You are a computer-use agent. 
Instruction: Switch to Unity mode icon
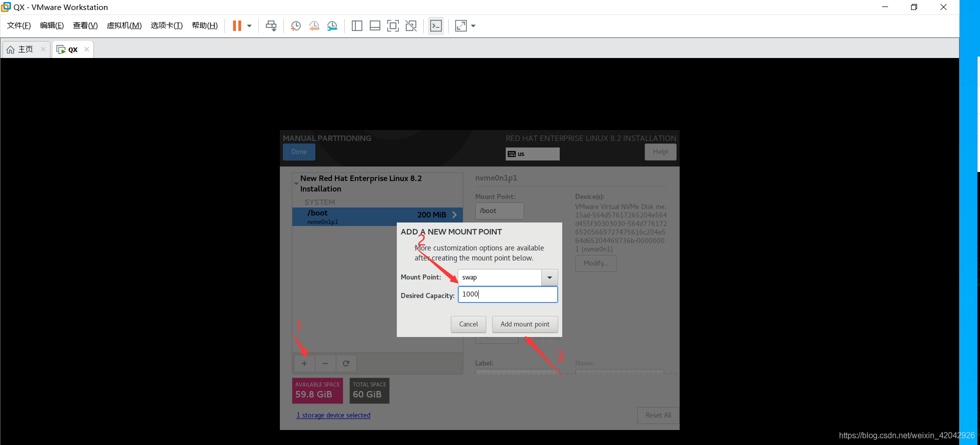[411, 25]
